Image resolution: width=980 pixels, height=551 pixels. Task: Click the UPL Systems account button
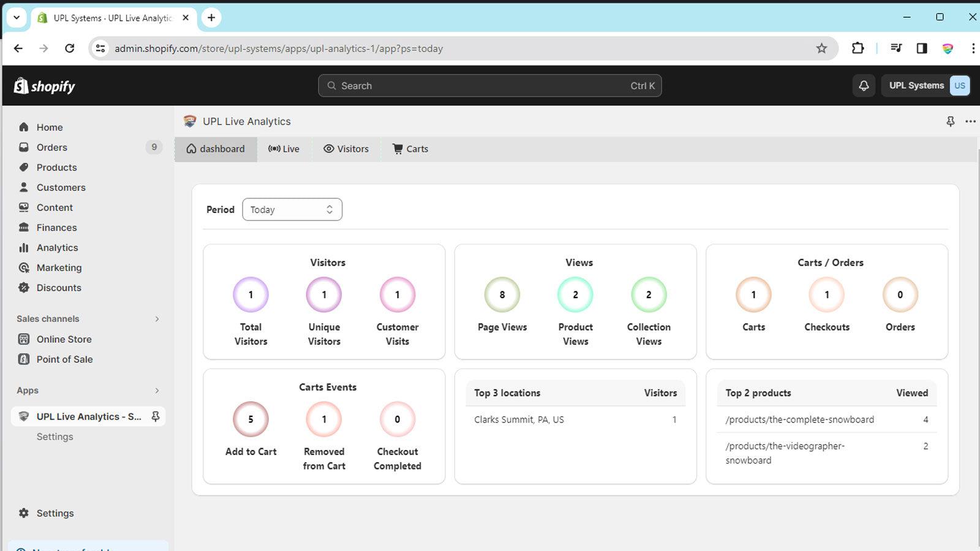916,86
